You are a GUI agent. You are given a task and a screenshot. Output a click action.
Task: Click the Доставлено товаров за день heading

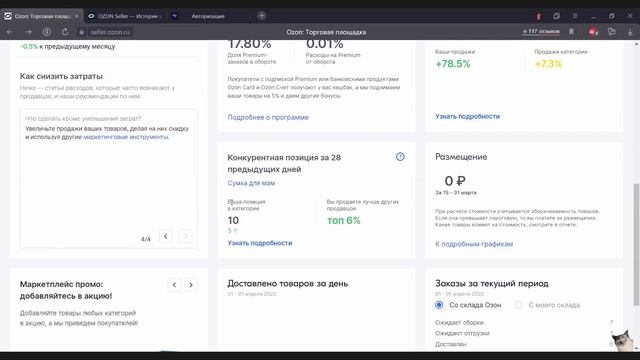tap(287, 283)
